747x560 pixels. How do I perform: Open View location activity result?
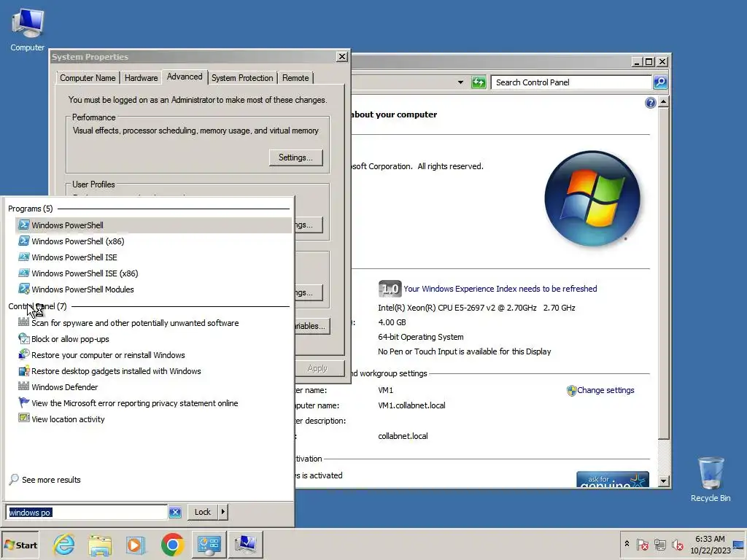[153, 419]
